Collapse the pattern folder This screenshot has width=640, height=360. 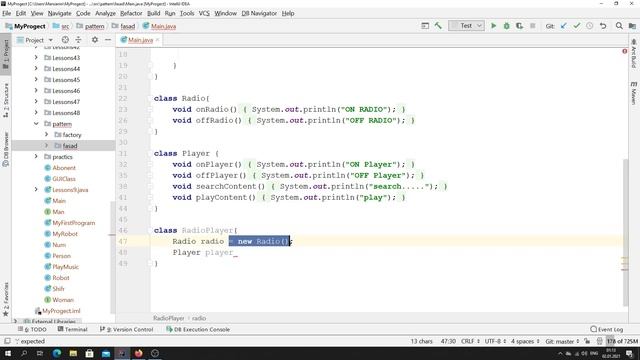coord(36,124)
